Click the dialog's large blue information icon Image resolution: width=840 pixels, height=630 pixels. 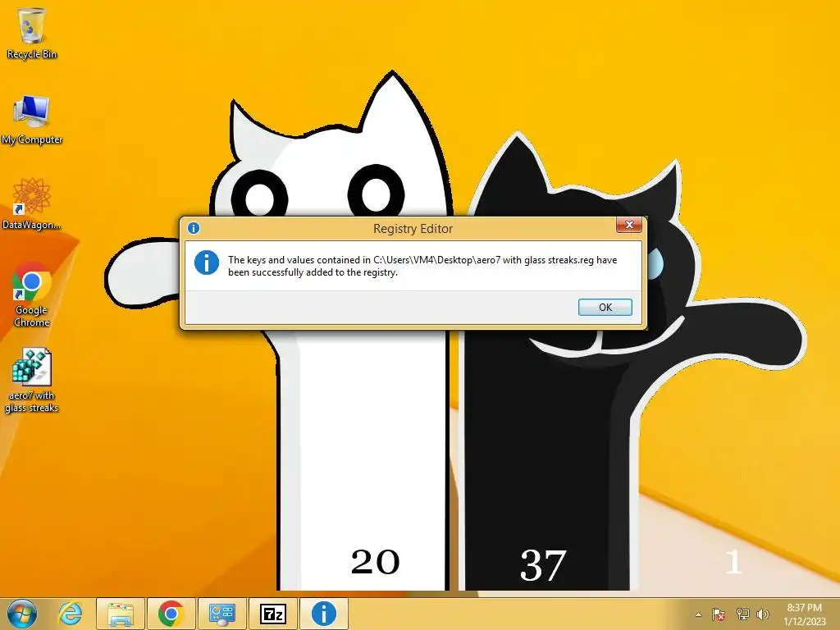click(206, 262)
